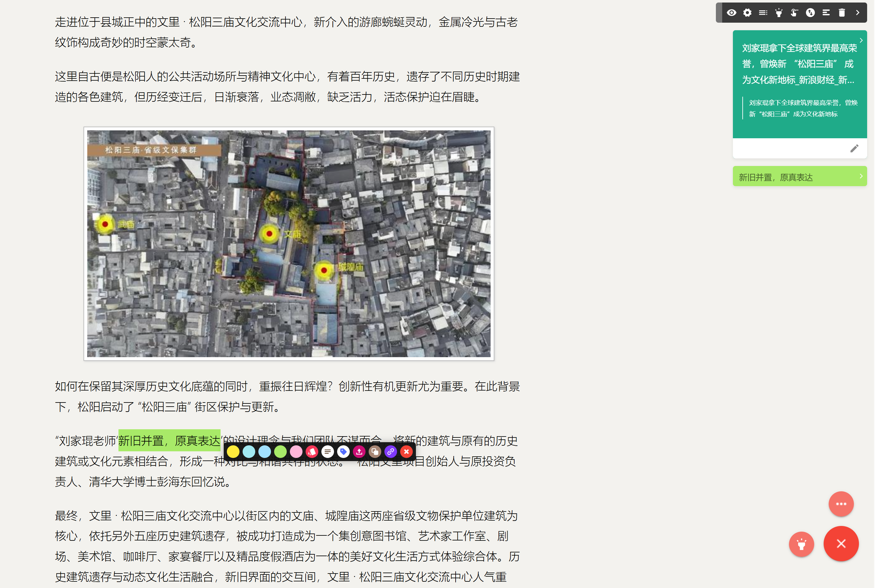Collapse the toolbar with the right chevron

coord(857,12)
